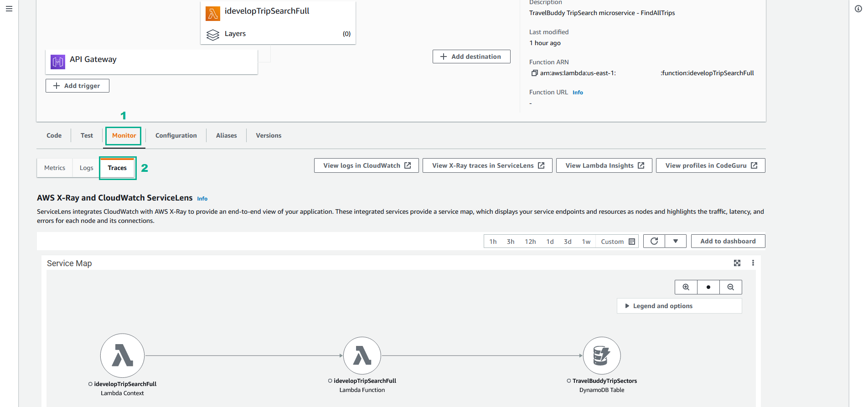Click the Layers (0) row
This screenshot has width=868, height=407.
[x=278, y=34]
